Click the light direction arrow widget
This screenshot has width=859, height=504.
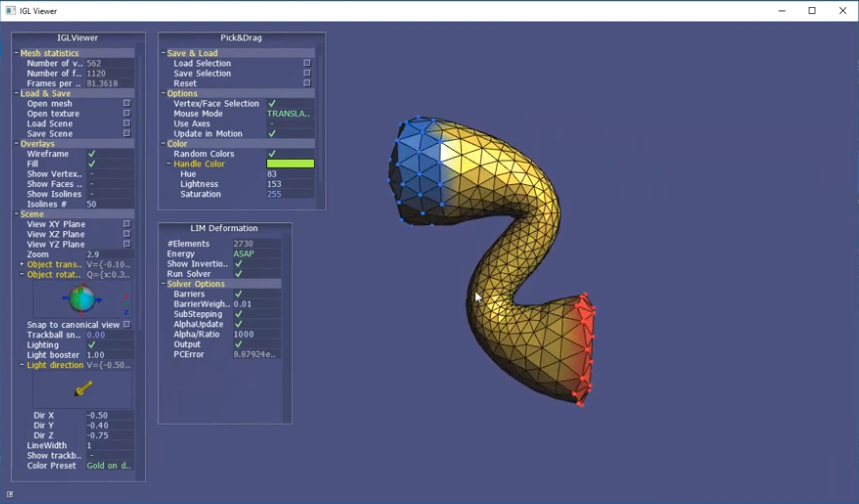(x=83, y=388)
